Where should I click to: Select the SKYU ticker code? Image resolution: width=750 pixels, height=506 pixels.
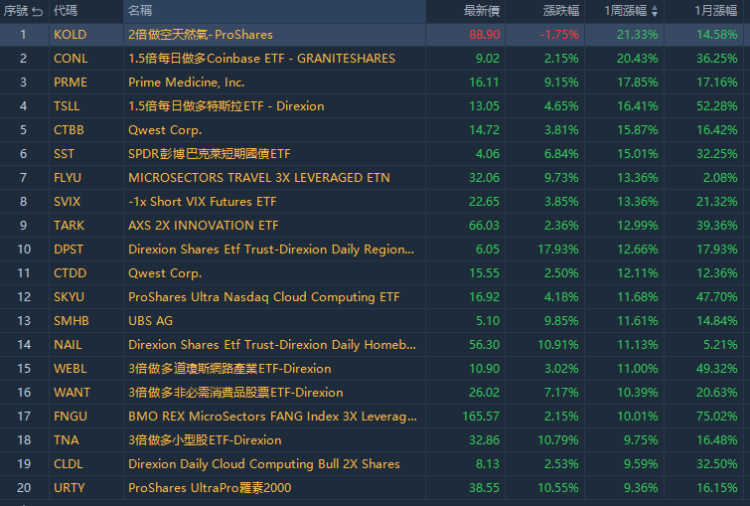pos(69,297)
